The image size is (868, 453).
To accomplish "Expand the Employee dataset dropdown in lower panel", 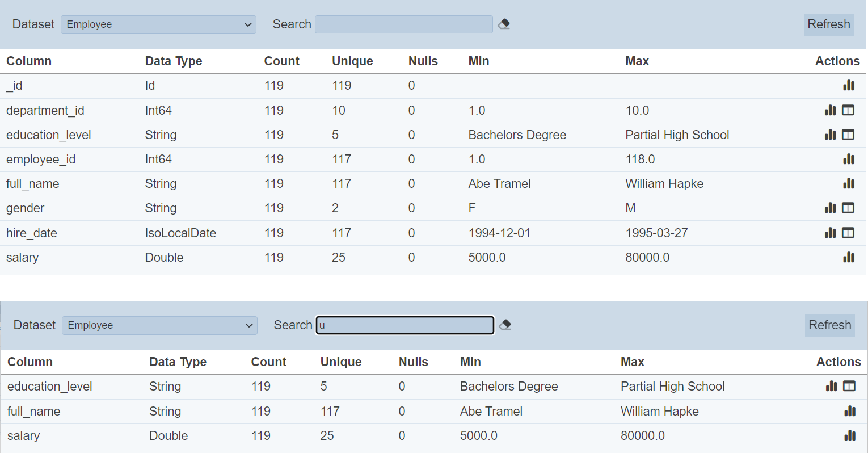I will (x=159, y=325).
